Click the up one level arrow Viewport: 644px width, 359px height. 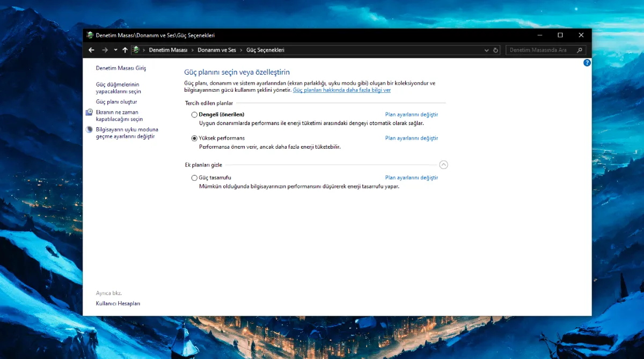[x=125, y=50]
